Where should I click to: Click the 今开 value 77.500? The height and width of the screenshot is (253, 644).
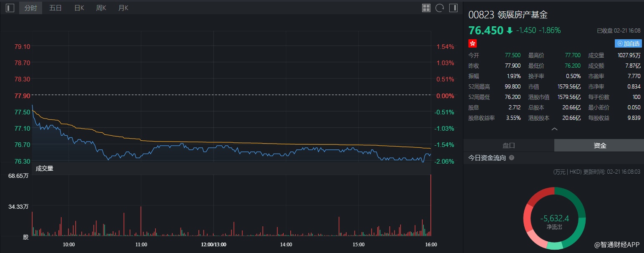click(513, 56)
